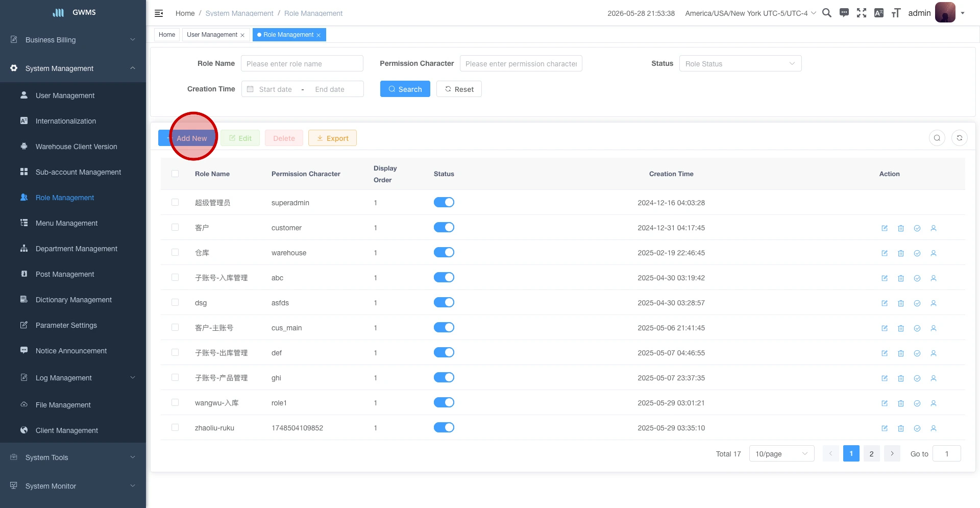Viewport: 980px width, 508px height.
Task: Click the blue Search button
Action: (x=405, y=89)
